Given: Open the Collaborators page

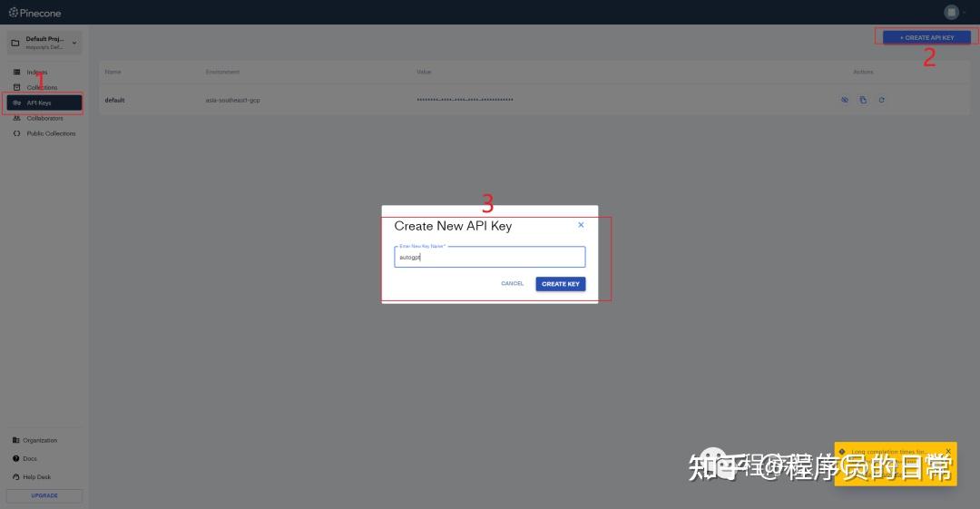Looking at the screenshot, I should 44,118.
